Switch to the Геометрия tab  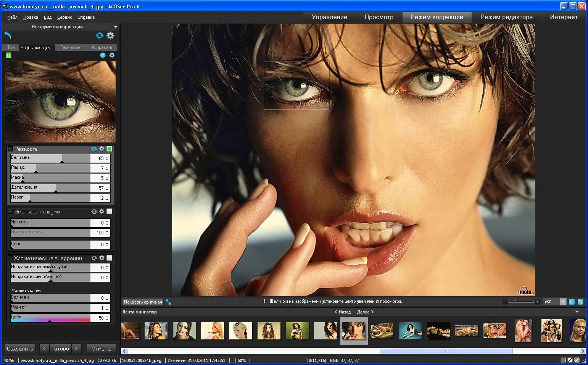(71, 47)
